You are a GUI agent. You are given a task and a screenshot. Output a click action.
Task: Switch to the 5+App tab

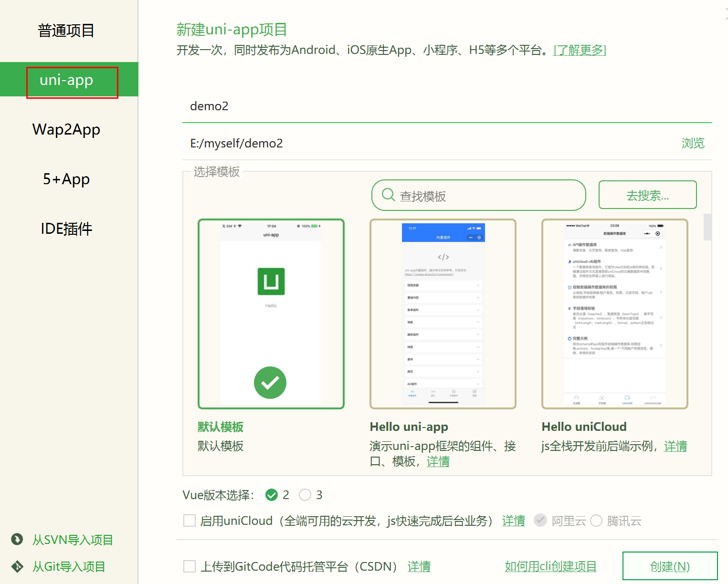[x=66, y=179]
